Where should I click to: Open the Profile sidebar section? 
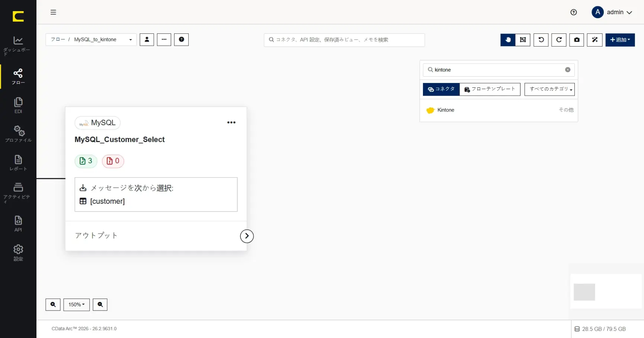[x=18, y=134]
